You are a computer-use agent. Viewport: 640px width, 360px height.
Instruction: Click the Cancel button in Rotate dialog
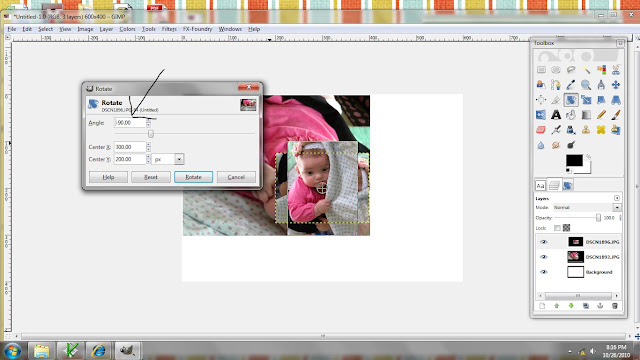pyautogui.click(x=236, y=177)
